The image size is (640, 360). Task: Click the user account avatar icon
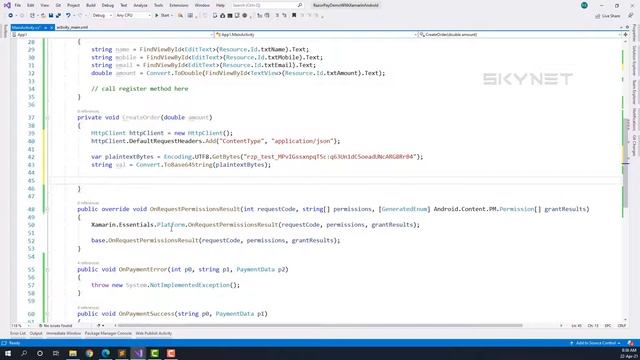(584, 5)
